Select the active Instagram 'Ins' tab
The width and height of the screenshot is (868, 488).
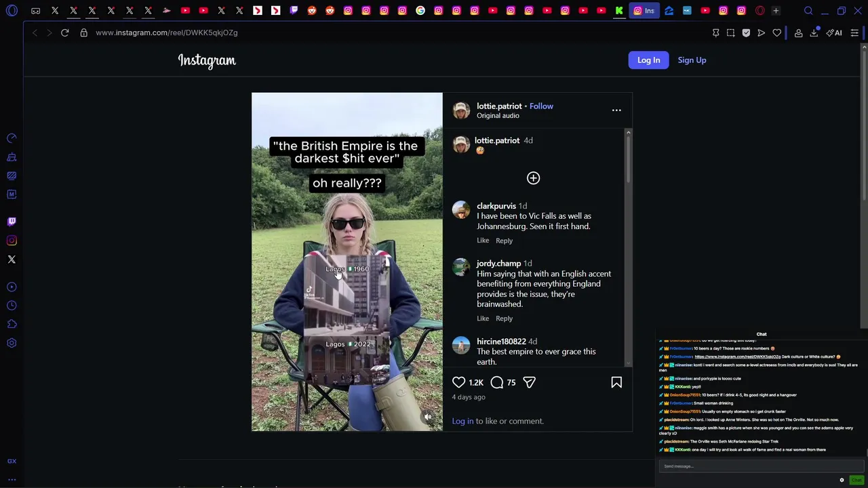click(x=644, y=11)
